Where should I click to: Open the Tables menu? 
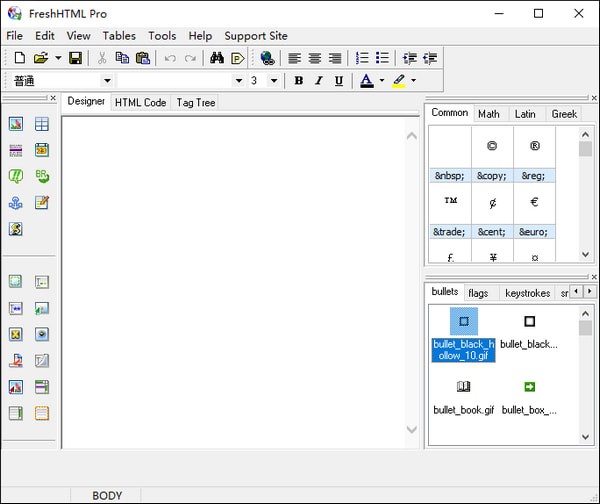click(x=119, y=36)
